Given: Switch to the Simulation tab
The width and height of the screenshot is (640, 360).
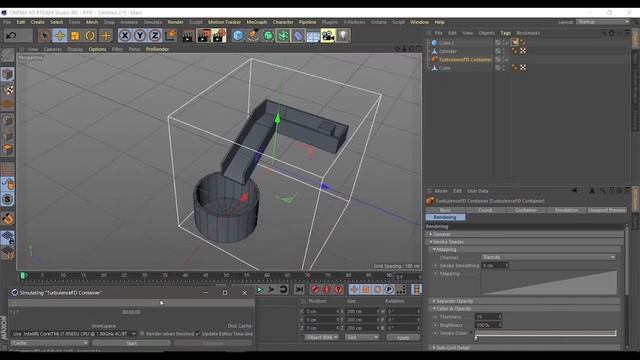Looking at the screenshot, I should (566, 210).
